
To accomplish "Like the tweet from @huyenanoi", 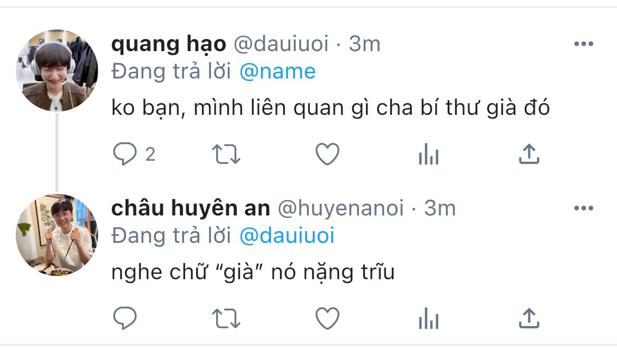I will click(327, 318).
